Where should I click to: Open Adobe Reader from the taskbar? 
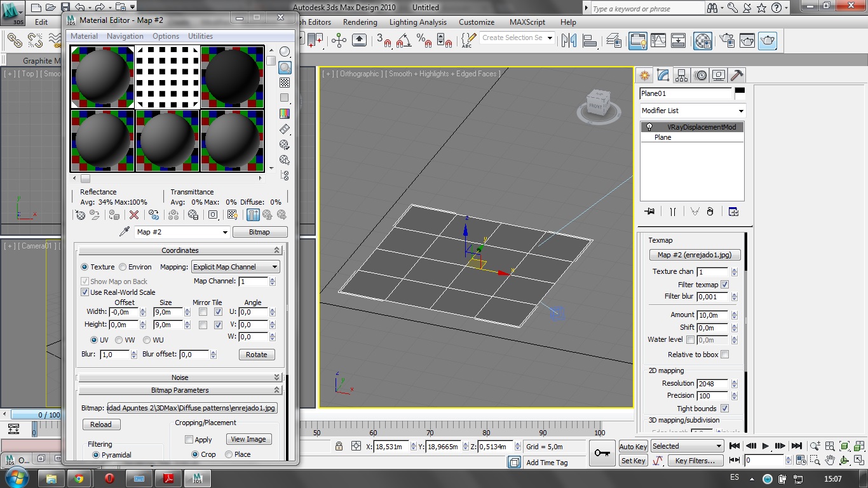click(170, 478)
